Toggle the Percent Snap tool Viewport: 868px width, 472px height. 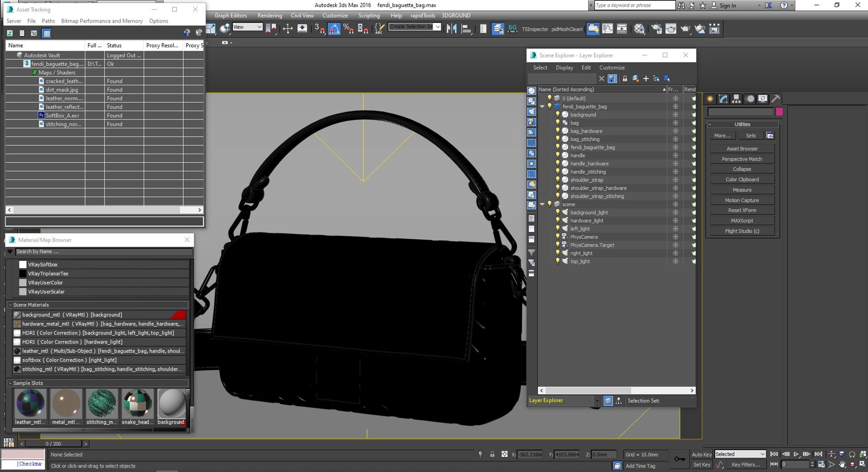tap(348, 29)
